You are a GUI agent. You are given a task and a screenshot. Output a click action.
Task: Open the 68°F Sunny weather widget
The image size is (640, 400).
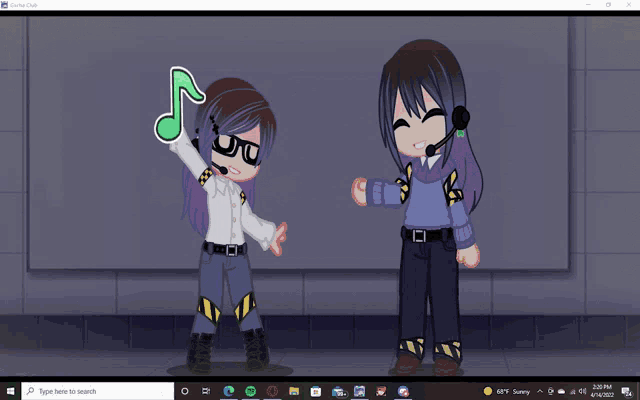coord(507,391)
